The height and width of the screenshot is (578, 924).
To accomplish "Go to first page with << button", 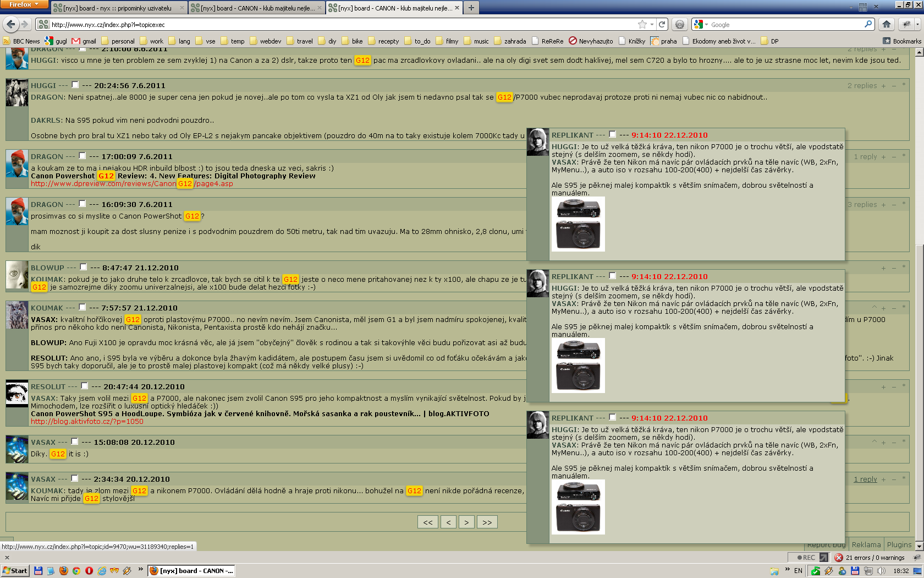I will (428, 522).
